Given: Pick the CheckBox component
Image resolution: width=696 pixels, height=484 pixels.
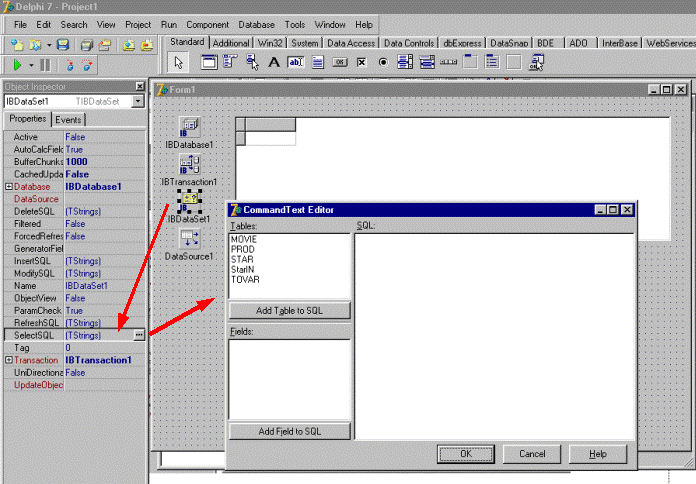Looking at the screenshot, I should coord(361,62).
